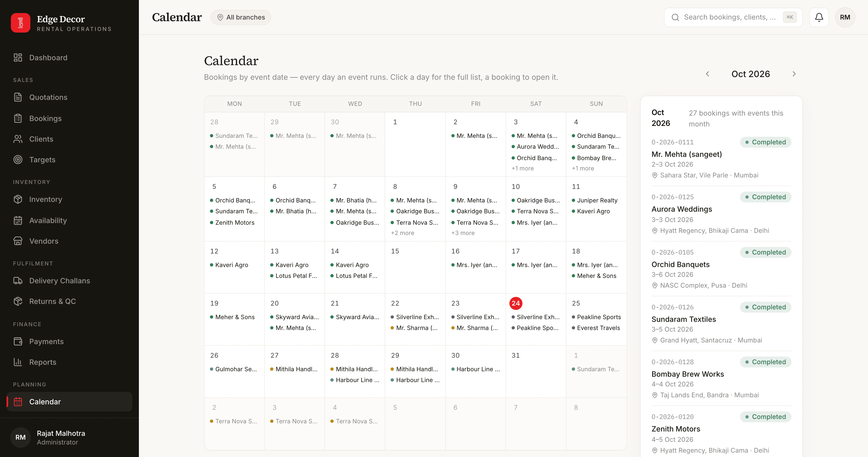Viewport: 868px width, 457px height.
Task: Click the Reports chart icon
Action: point(18,362)
